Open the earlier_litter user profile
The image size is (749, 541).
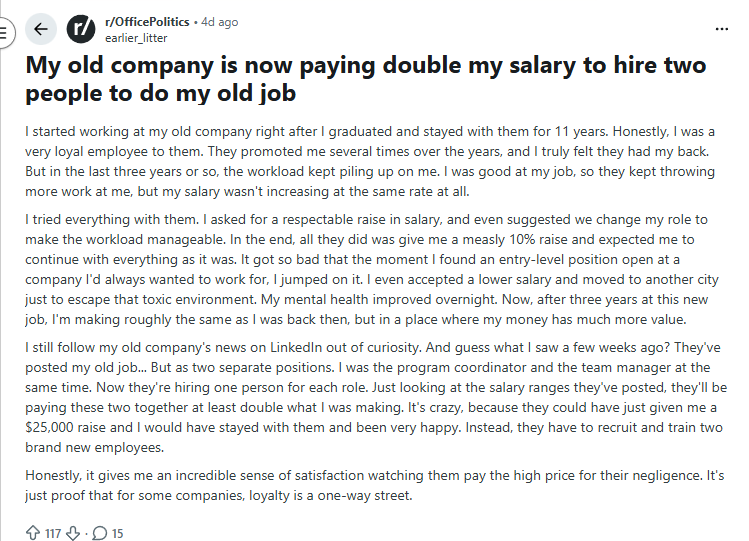pyautogui.click(x=136, y=38)
